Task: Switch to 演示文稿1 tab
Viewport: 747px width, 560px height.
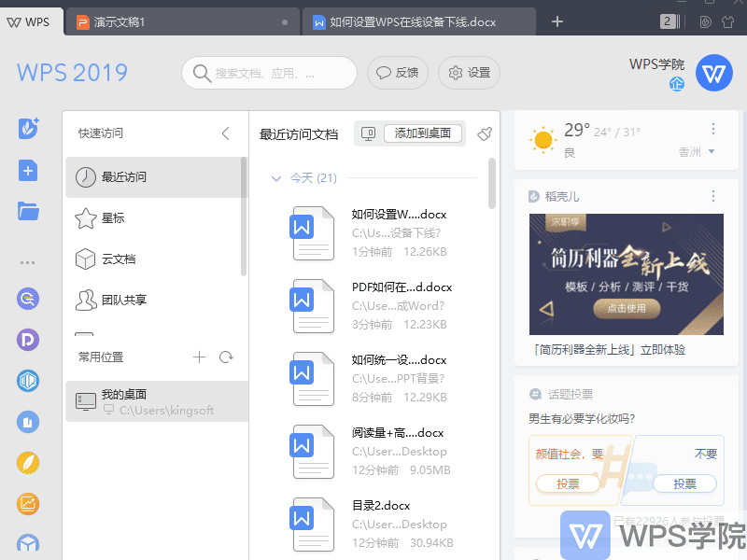Action: coord(182,21)
